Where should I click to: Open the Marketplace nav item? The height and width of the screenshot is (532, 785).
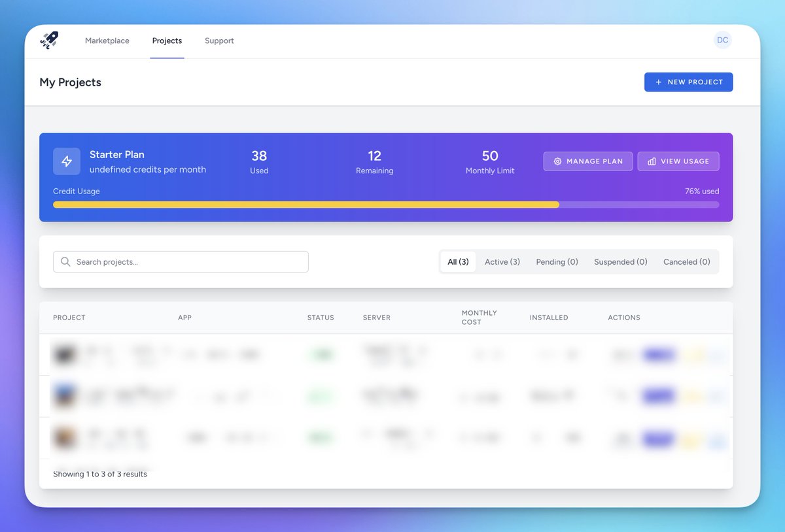[107, 41]
